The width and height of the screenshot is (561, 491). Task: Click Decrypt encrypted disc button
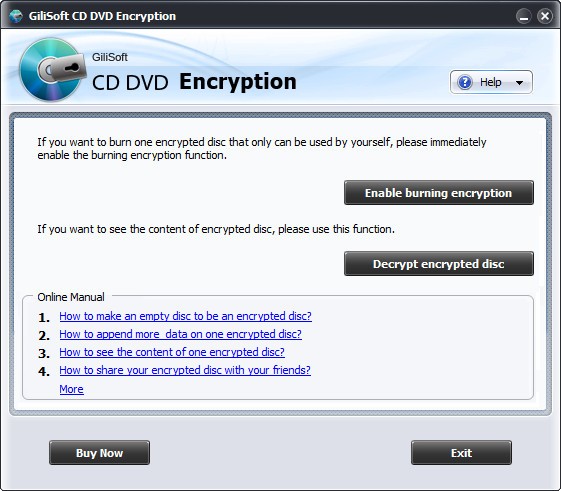pyautogui.click(x=439, y=263)
